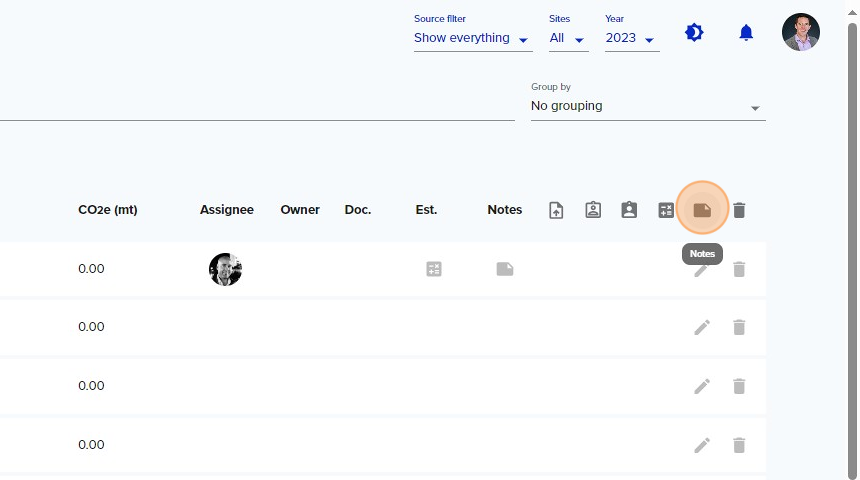Click the estimate calculator icon in header
This screenshot has height=480, width=860.
tap(666, 210)
